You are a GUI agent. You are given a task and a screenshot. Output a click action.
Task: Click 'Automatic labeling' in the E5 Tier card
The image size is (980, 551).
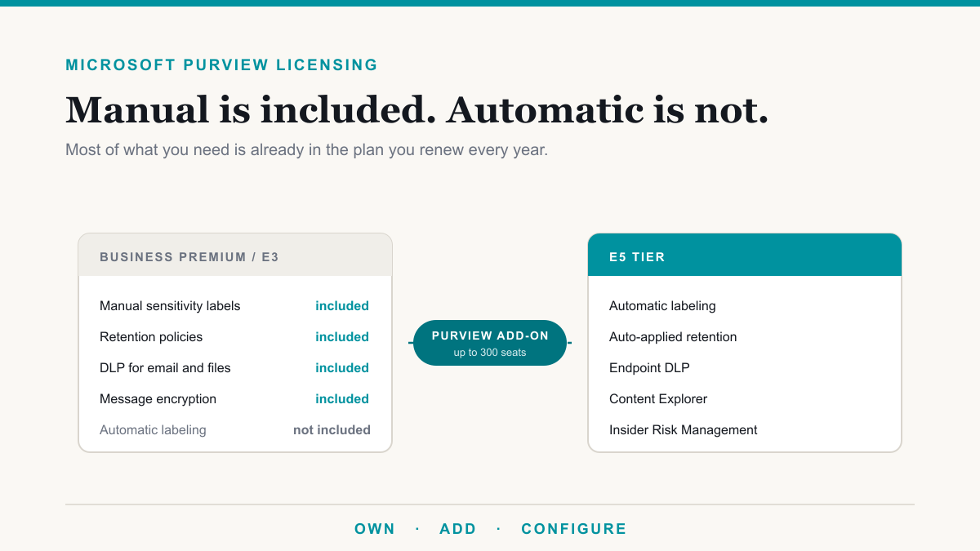pyautogui.click(x=662, y=306)
